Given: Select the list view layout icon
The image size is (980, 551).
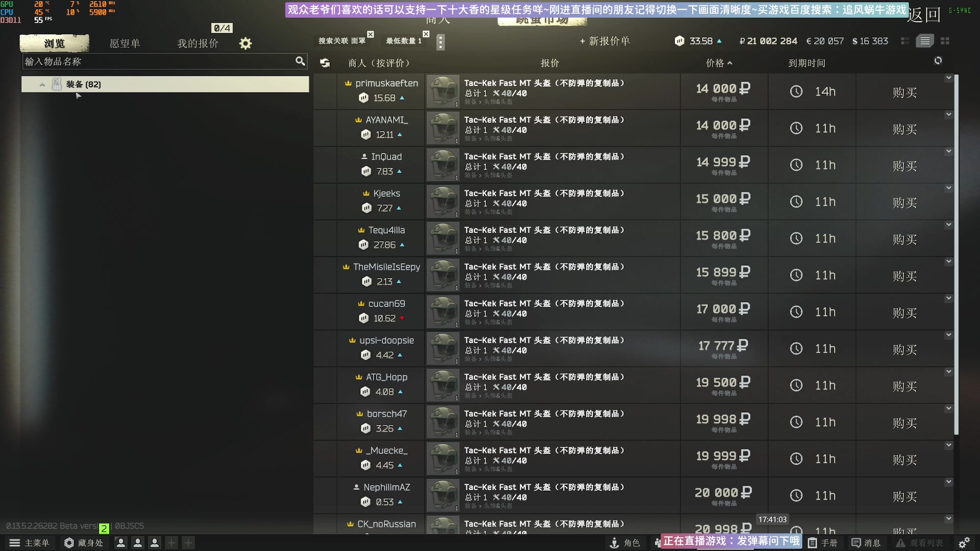Looking at the screenshot, I should pos(925,41).
